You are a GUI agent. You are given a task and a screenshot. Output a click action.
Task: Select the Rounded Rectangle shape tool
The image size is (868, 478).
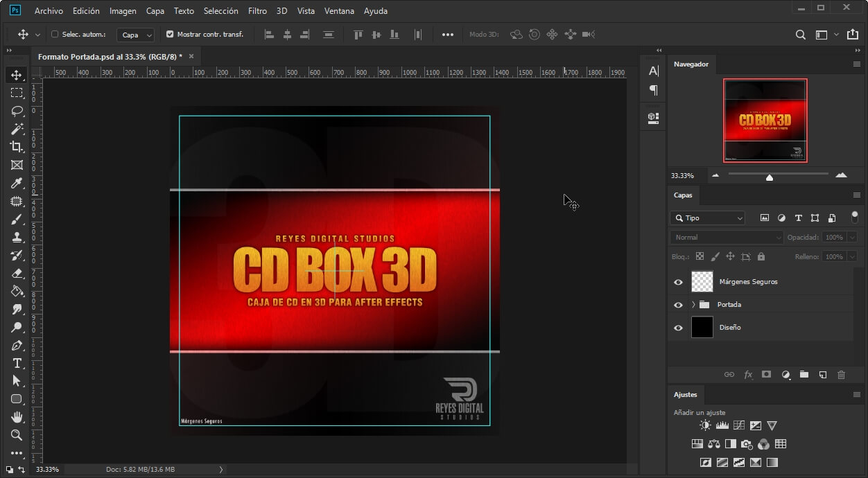click(x=17, y=399)
